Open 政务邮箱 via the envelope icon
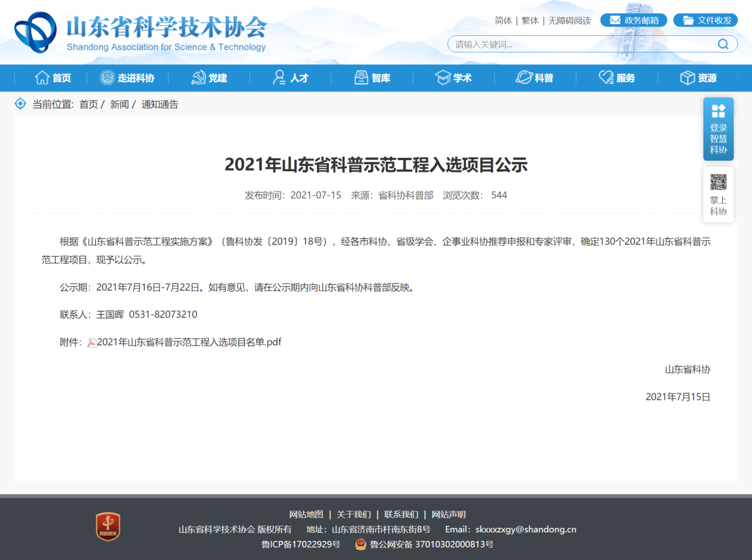 coord(614,20)
